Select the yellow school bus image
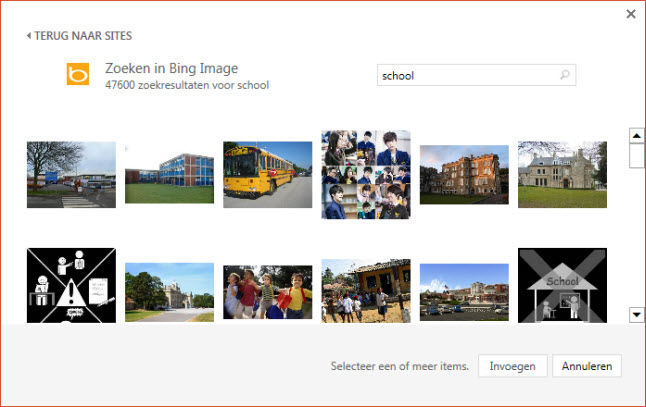Viewport: 646px width, 407px height. click(268, 175)
